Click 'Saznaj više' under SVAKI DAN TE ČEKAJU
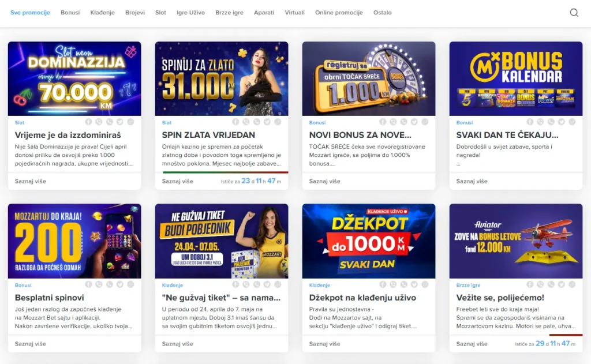The image size is (591, 364). tap(472, 181)
